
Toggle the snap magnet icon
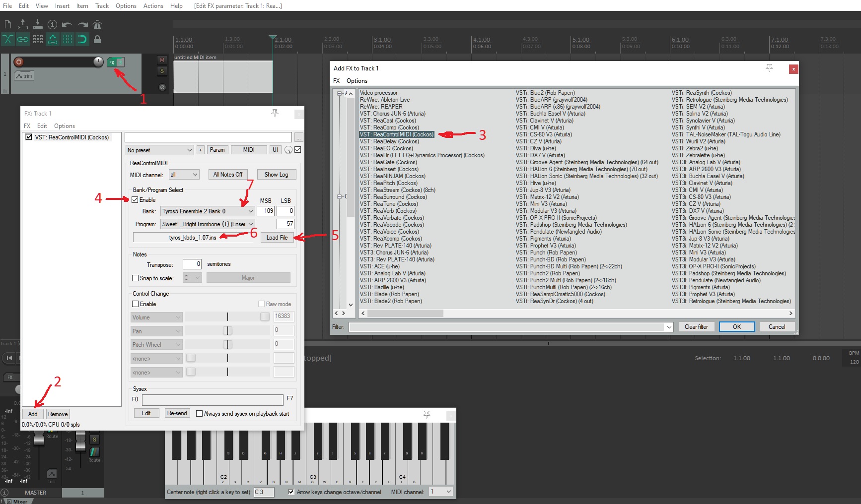pyautogui.click(x=82, y=39)
